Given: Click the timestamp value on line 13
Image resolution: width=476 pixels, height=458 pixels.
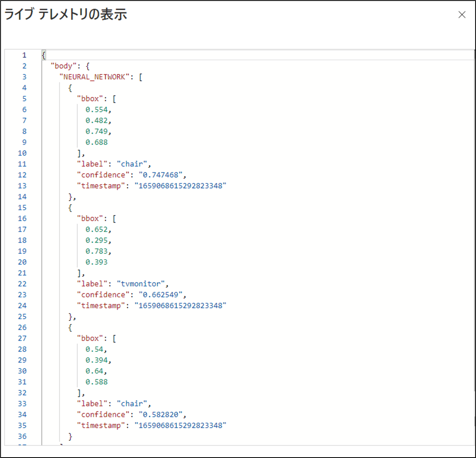Looking at the screenshot, I should click(x=180, y=186).
